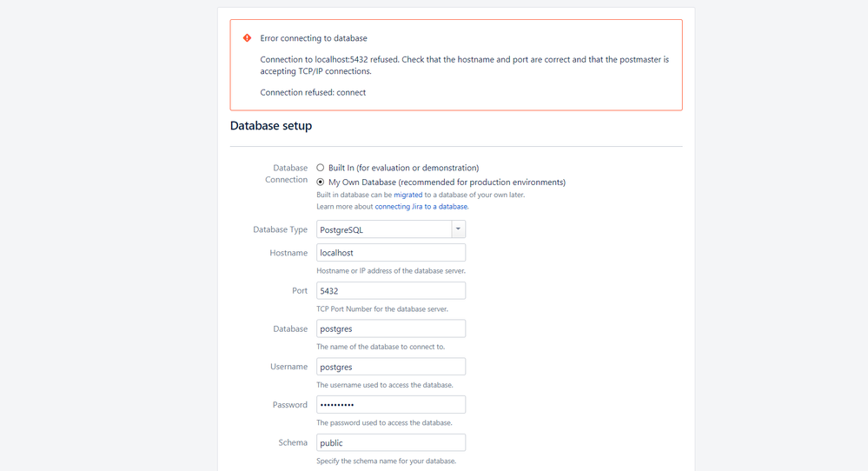The height and width of the screenshot is (471, 868).
Task: Select the Built In database radio button
Action: click(x=320, y=168)
